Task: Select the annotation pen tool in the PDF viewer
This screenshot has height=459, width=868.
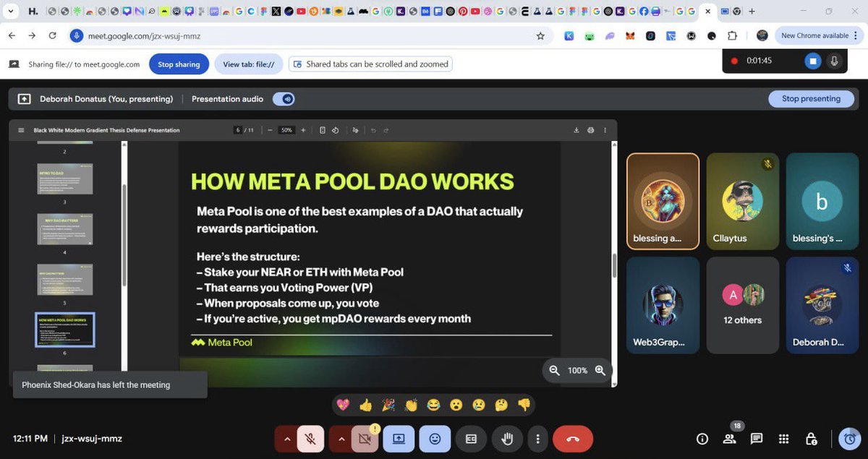Action: (x=354, y=130)
